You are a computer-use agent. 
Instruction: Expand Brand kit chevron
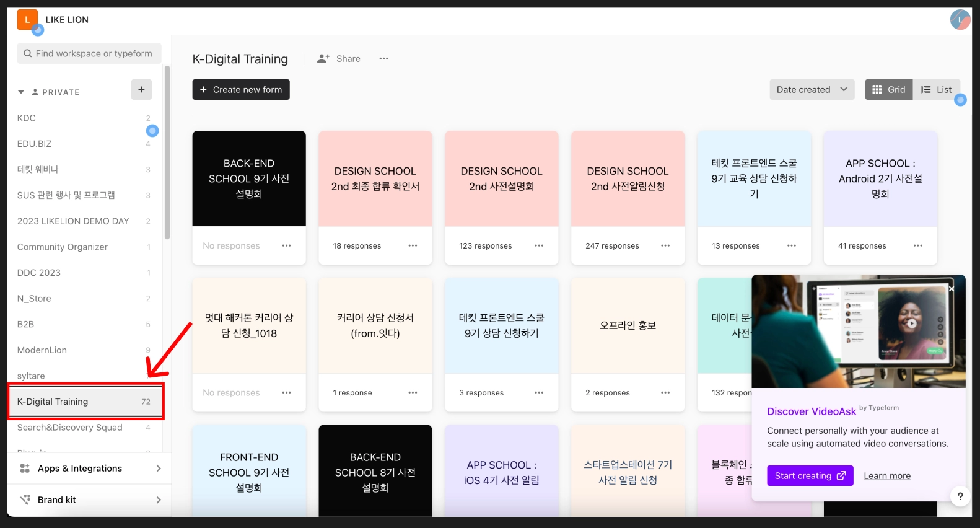tap(159, 500)
